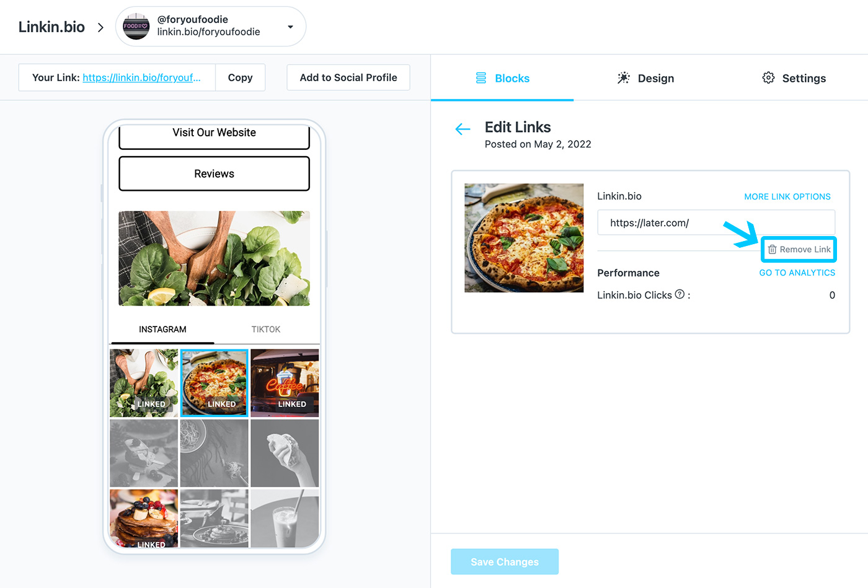Image resolution: width=868 pixels, height=588 pixels.
Task: Click the trash icon for Remove Link
Action: 772,249
